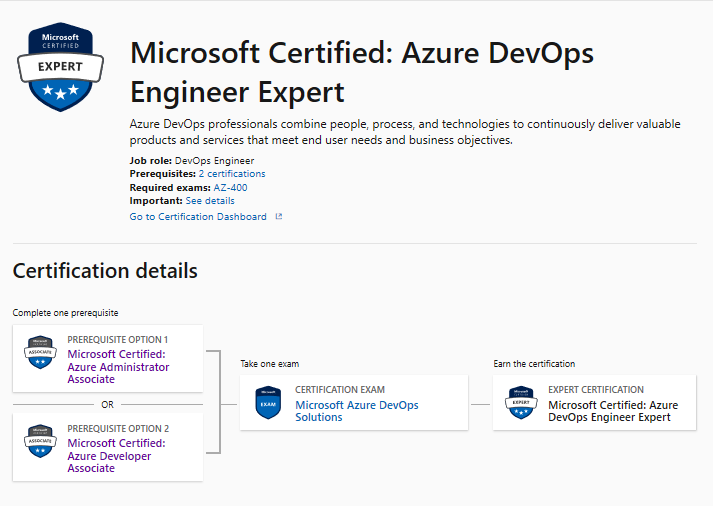Open Microsoft Azure DevOps Solutions exam link
The width and height of the screenshot is (713, 506).
[x=357, y=411]
